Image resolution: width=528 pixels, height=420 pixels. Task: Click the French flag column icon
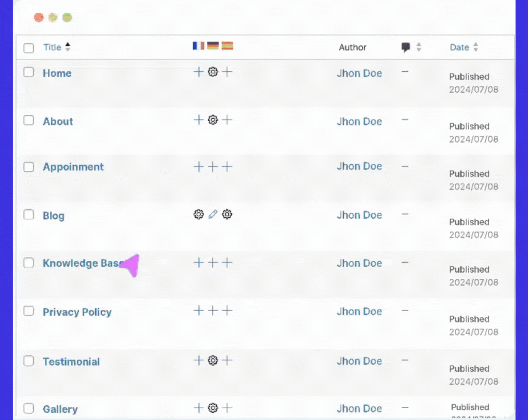point(198,46)
